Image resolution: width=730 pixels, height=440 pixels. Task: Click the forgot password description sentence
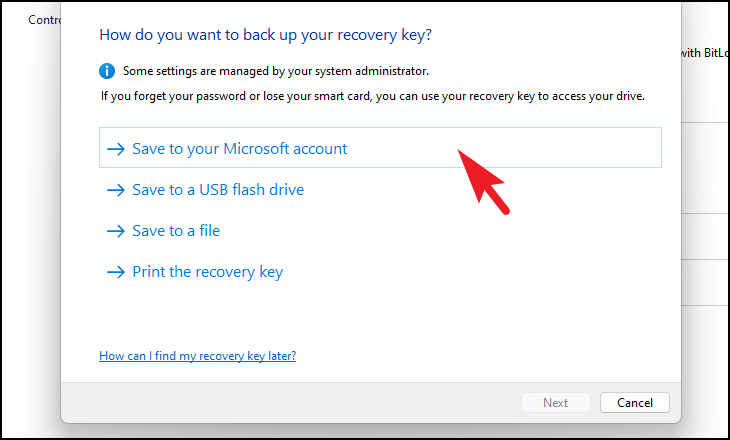[373, 96]
